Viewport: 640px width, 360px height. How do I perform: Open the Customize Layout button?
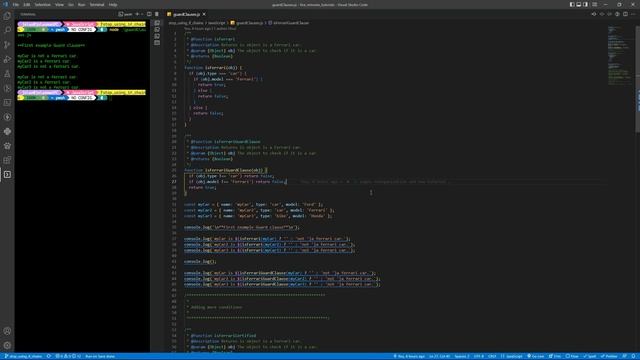tap(595, 4)
